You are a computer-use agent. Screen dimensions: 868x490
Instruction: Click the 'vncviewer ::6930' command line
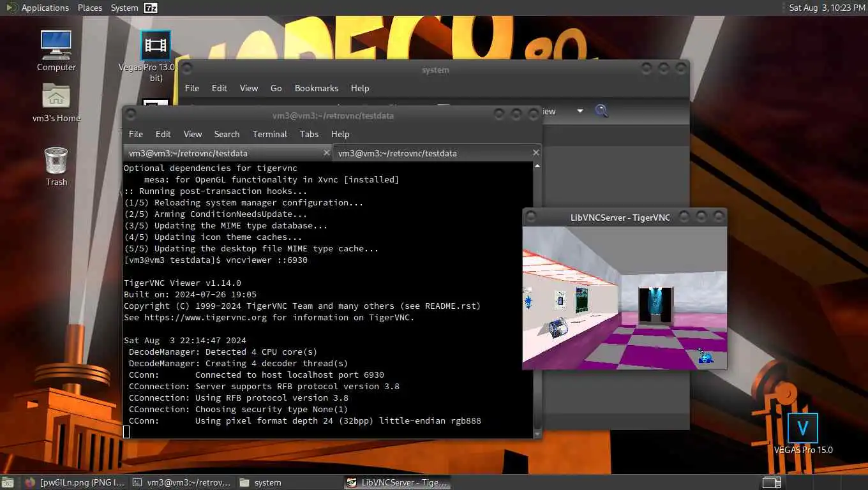pos(267,260)
